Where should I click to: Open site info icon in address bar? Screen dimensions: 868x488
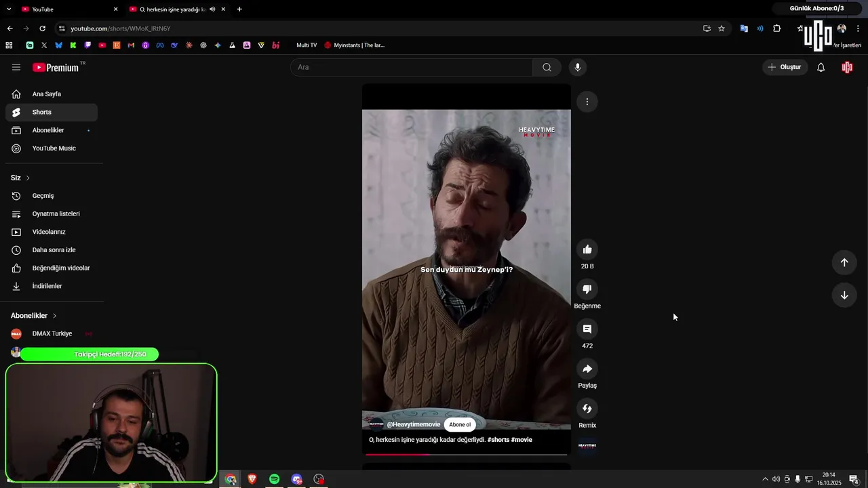[62, 28]
